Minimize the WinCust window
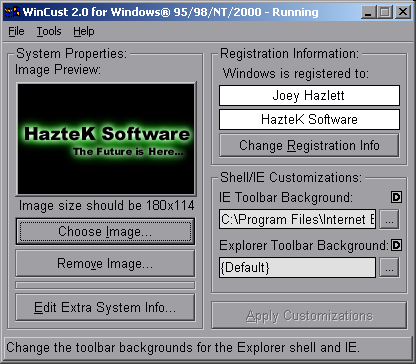 (369, 12)
